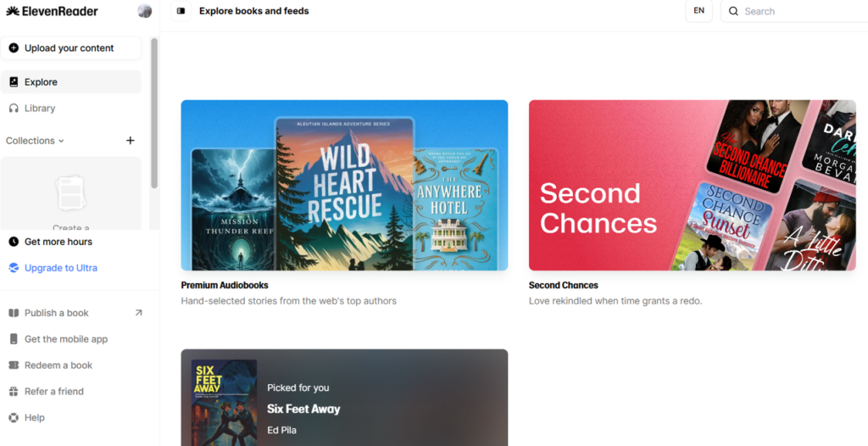Click the Publish a book external arrow icon
Image resolution: width=868 pixels, height=446 pixels.
click(138, 313)
